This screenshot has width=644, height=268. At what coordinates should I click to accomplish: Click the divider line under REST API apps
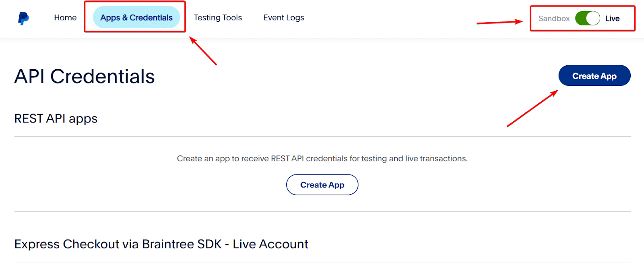(322, 137)
